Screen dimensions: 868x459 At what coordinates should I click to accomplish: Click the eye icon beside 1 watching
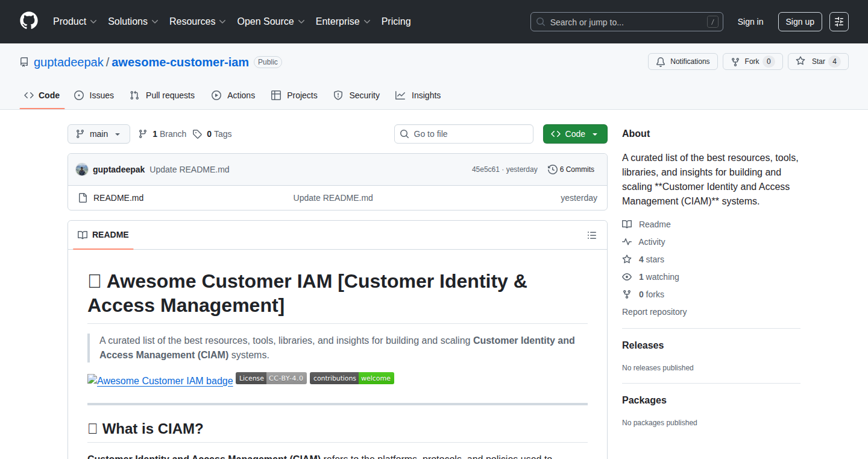[627, 277]
